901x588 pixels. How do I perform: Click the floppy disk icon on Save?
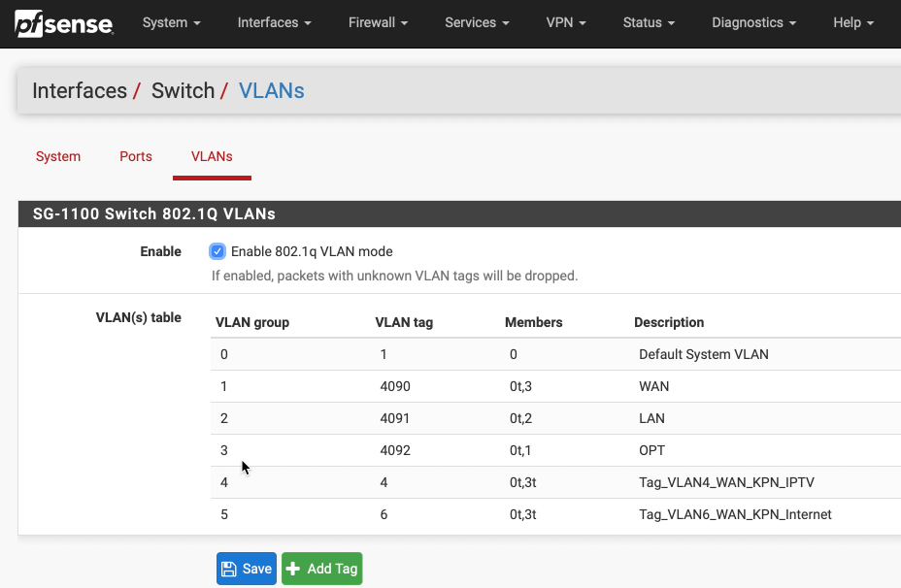point(229,569)
